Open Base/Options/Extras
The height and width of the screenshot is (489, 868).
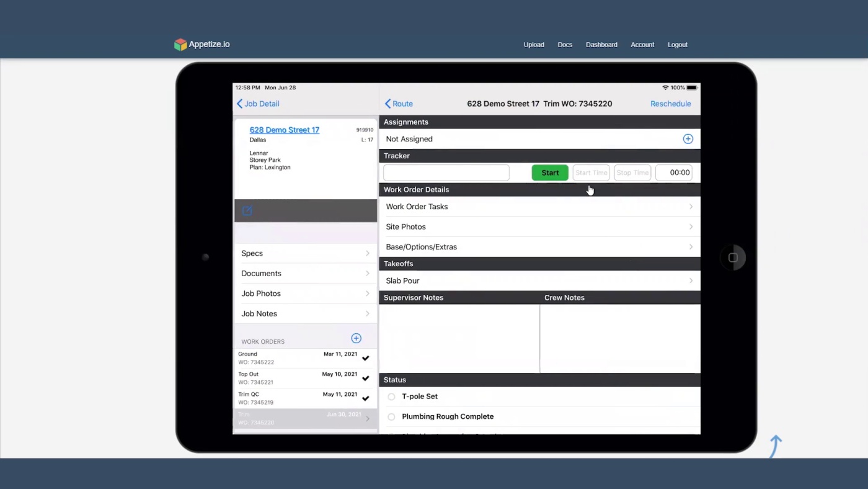(x=539, y=247)
